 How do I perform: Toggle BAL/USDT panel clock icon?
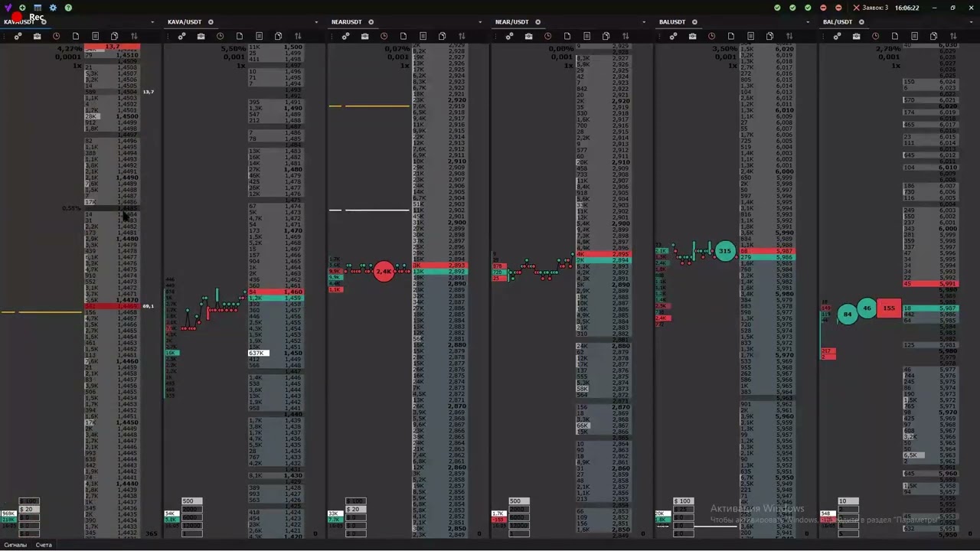(875, 36)
